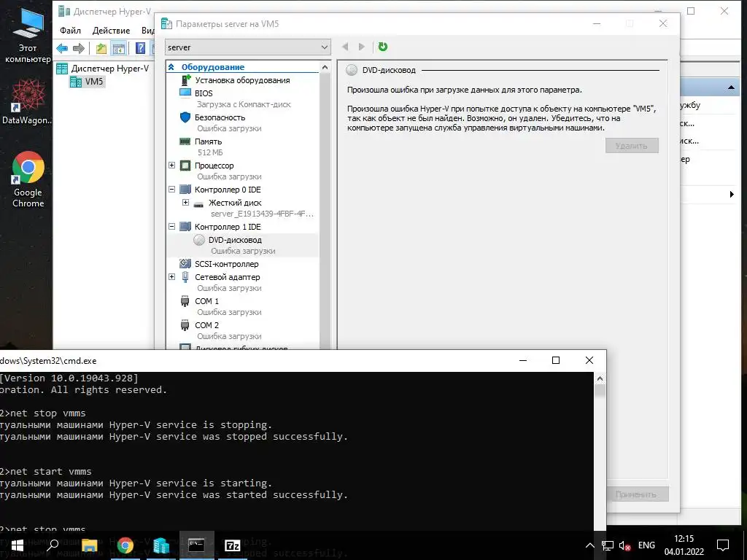Maximize the cmd.exe window
747x560 pixels.
point(555,360)
